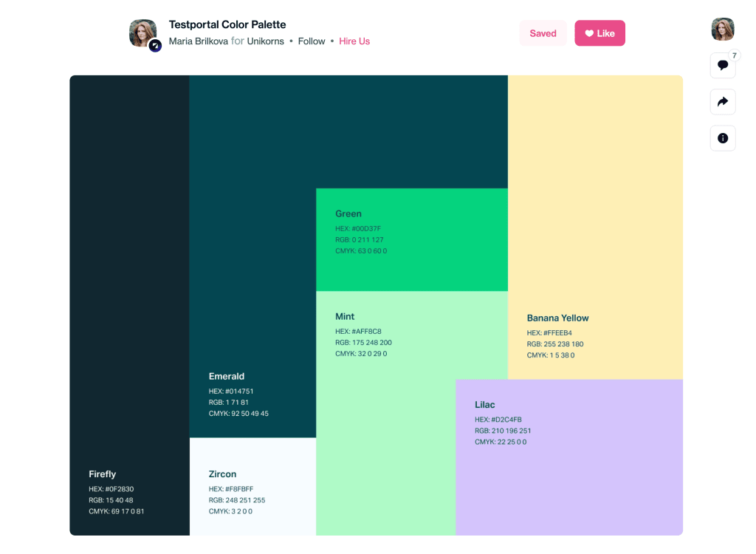This screenshot has width=756, height=554.
Task: Share this color palette
Action: [723, 101]
